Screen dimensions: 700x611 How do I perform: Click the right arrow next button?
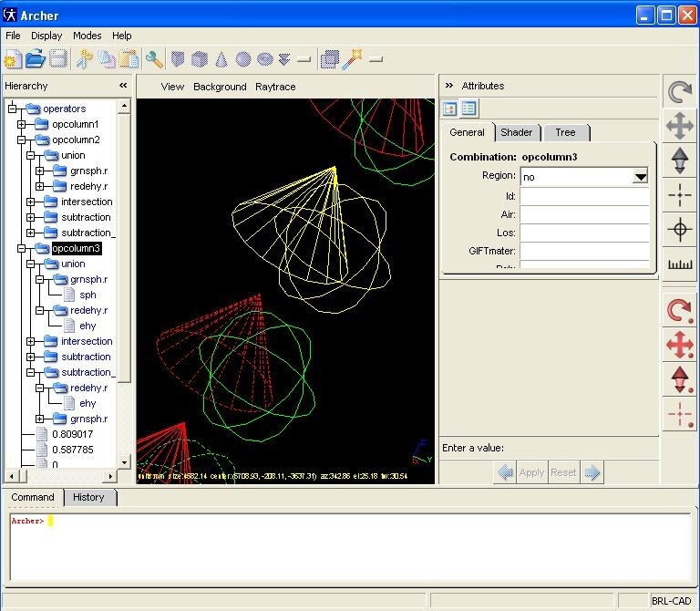592,472
